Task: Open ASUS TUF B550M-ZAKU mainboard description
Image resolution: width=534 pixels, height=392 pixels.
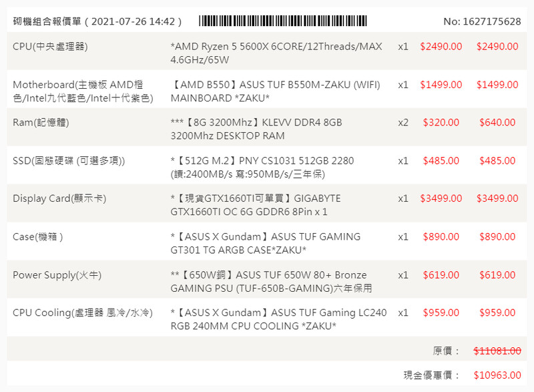Action: click(275, 91)
